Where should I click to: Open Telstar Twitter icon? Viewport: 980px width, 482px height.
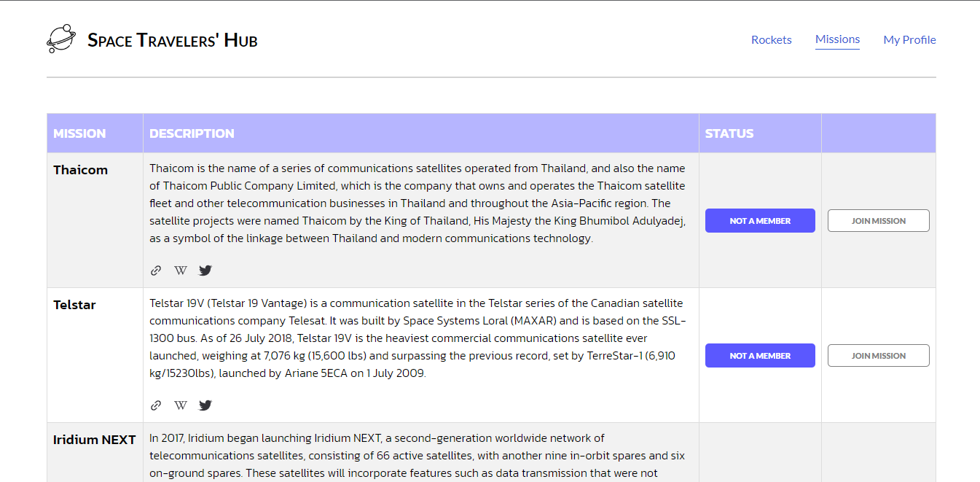click(x=205, y=405)
